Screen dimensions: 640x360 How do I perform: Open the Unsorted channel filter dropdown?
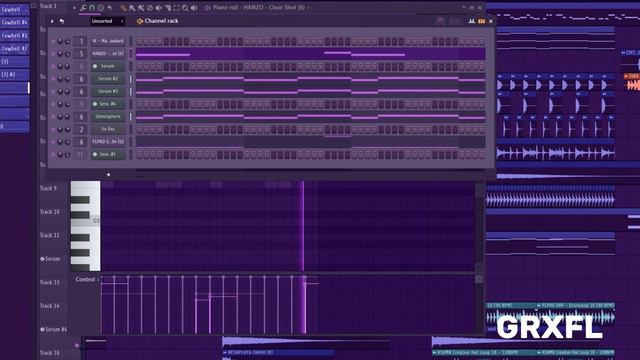108,21
